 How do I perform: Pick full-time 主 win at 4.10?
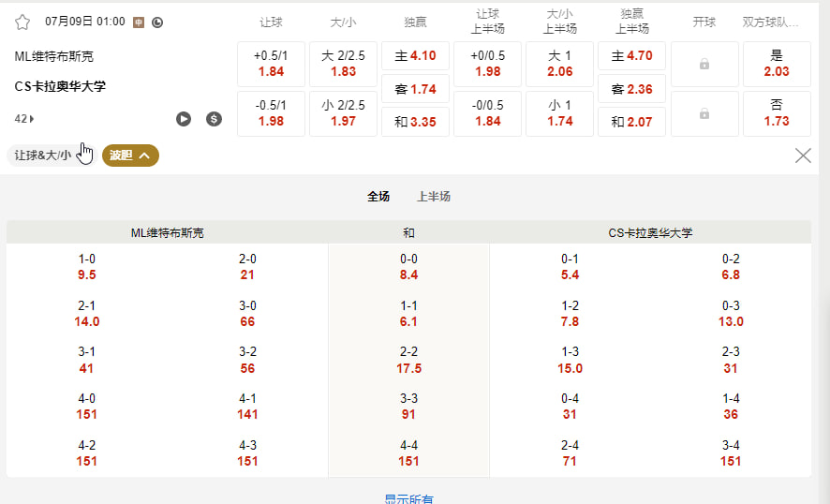[x=416, y=55]
